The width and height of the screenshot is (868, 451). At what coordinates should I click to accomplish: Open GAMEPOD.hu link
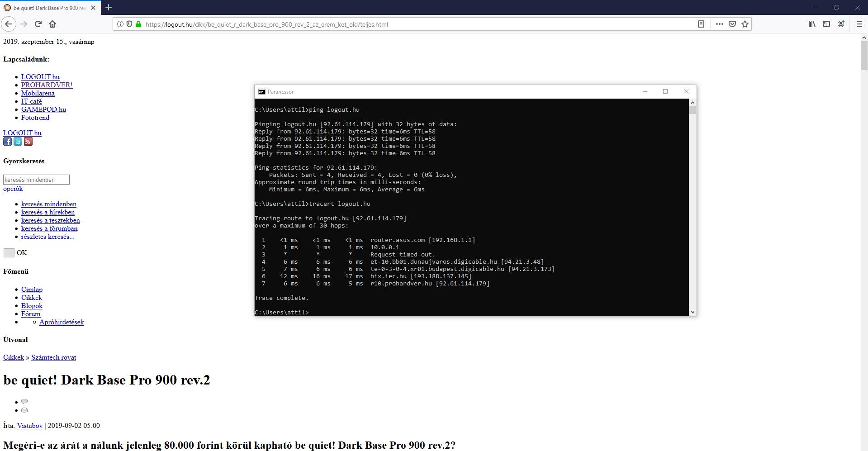coord(43,109)
